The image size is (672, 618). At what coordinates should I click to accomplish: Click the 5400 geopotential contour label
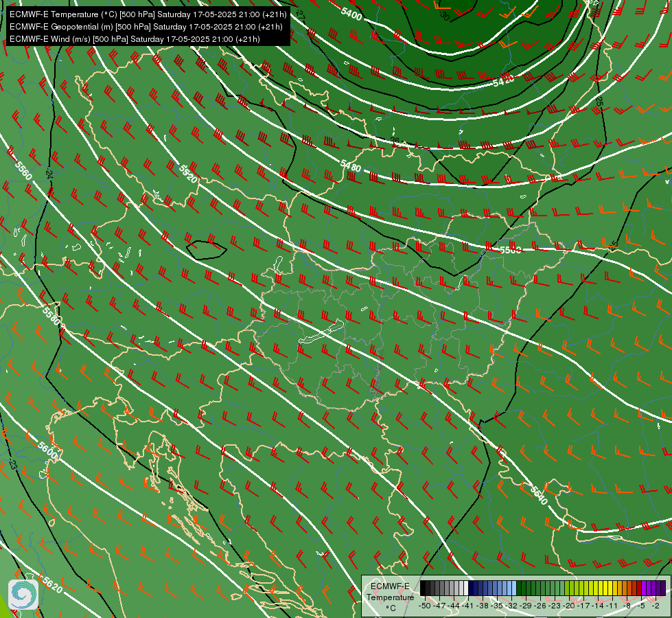tap(351, 13)
